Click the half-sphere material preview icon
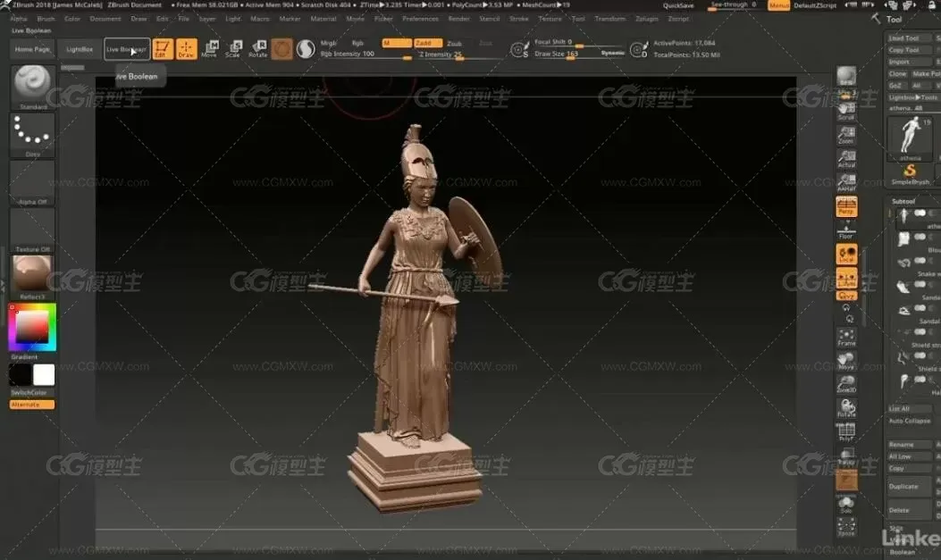Image resolution: width=941 pixels, height=560 pixels. tap(306, 48)
